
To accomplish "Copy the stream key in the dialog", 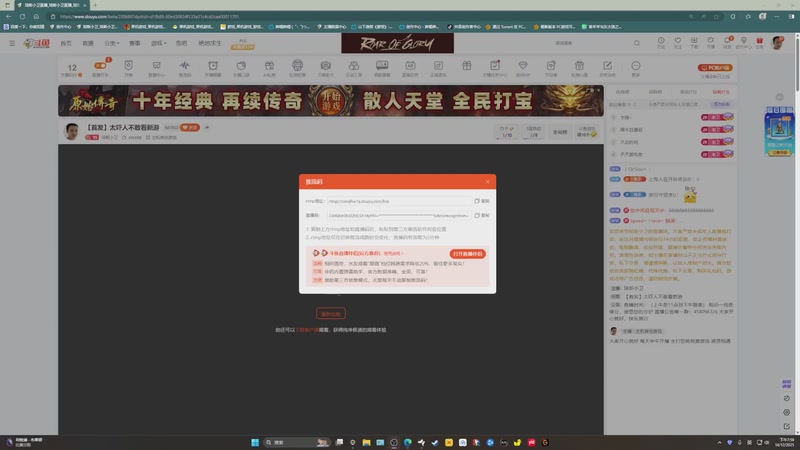I will tap(482, 215).
